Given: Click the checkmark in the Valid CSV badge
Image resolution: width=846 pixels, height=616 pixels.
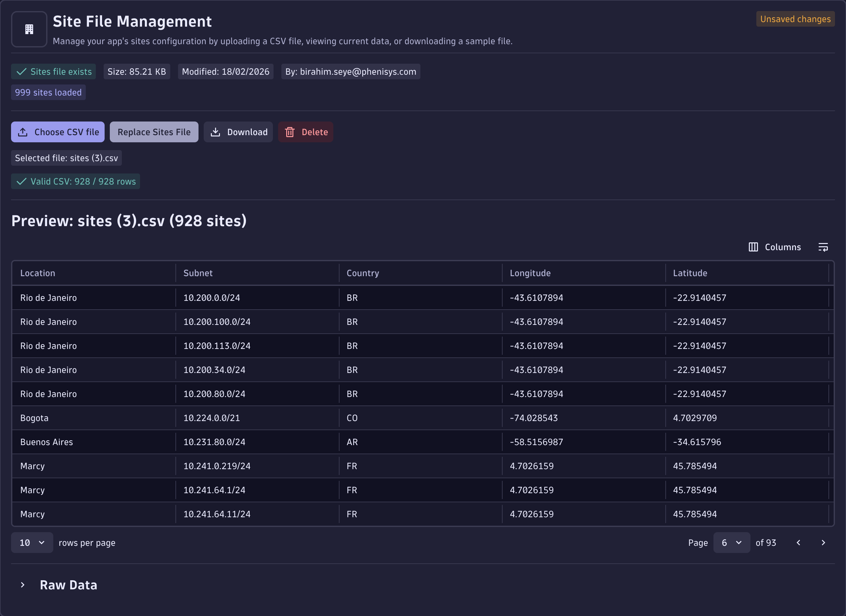Looking at the screenshot, I should (21, 181).
